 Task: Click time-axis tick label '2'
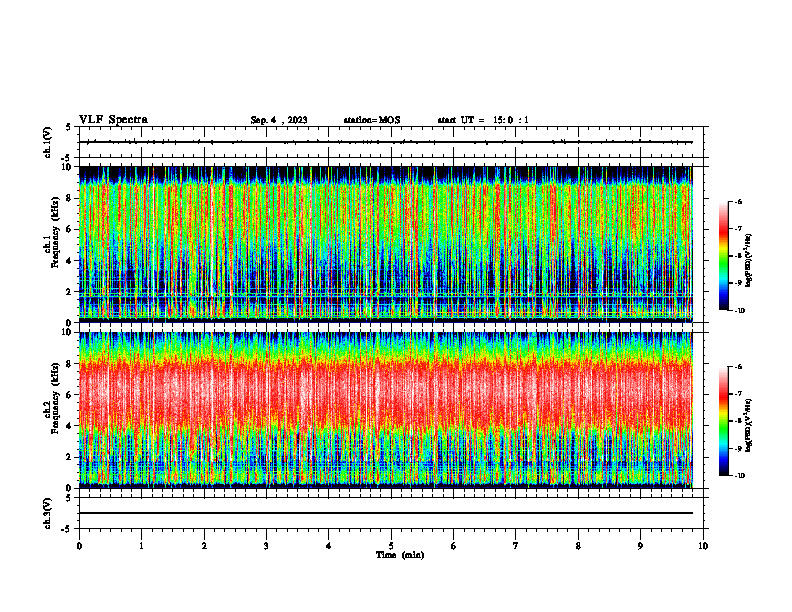tap(204, 546)
